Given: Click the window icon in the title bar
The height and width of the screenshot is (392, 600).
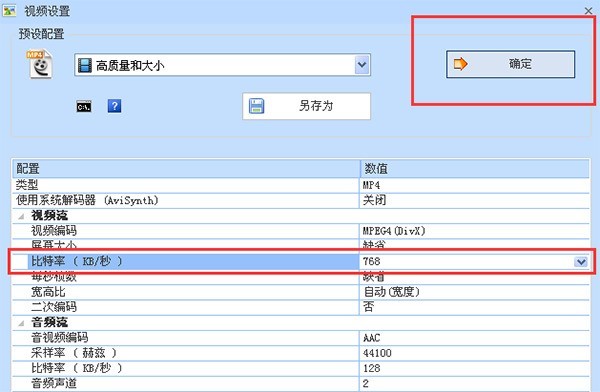Looking at the screenshot, I should pyautogui.click(x=9, y=10).
